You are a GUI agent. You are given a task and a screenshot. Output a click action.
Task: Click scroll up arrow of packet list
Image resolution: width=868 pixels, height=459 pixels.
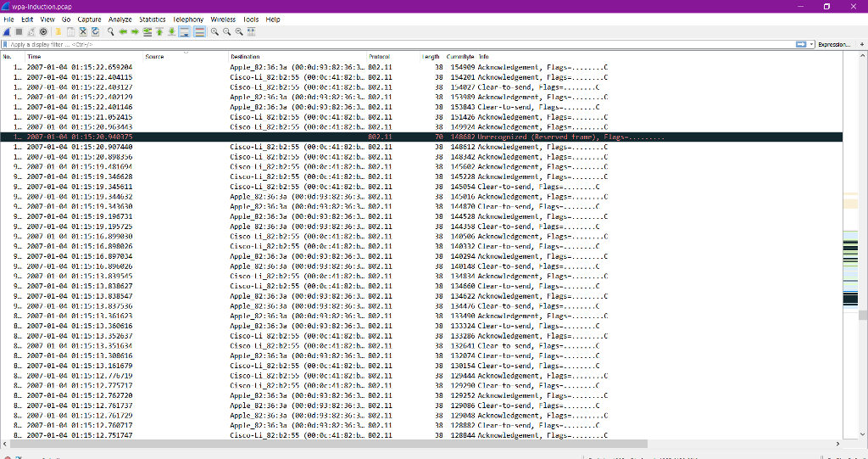pos(863,56)
